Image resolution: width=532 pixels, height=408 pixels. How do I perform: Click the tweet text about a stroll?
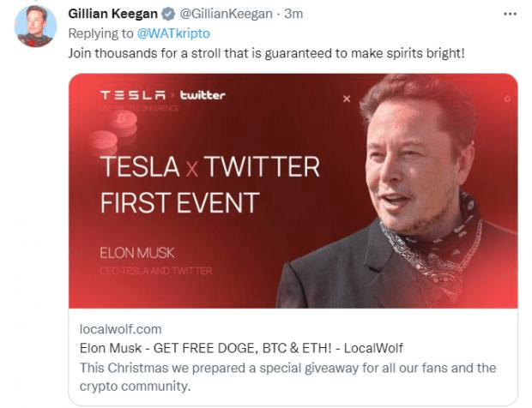(x=266, y=53)
